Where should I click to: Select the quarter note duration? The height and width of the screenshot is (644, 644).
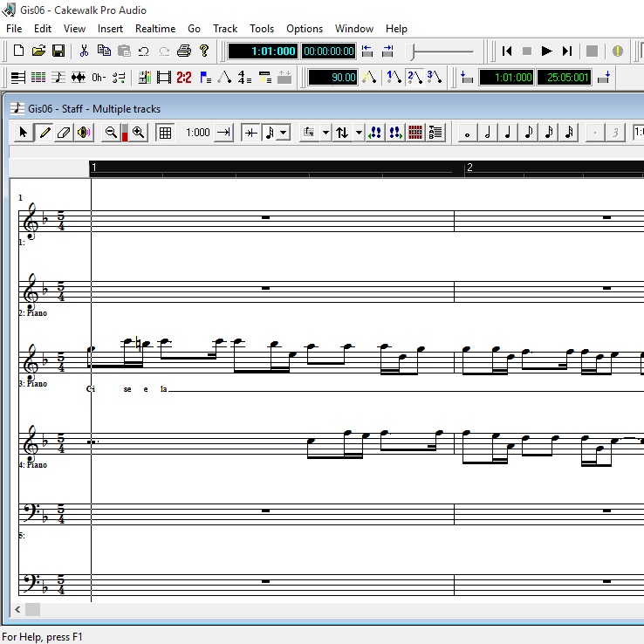pyautogui.click(x=509, y=133)
